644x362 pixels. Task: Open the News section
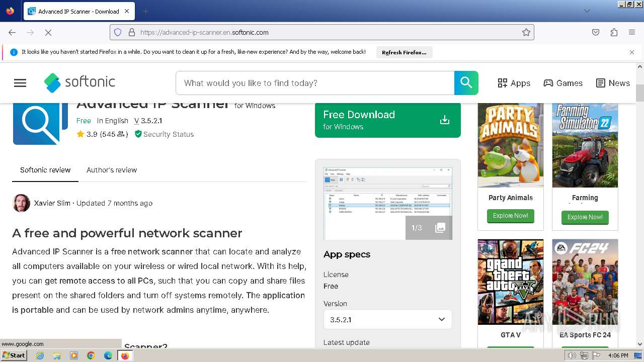coord(613,83)
